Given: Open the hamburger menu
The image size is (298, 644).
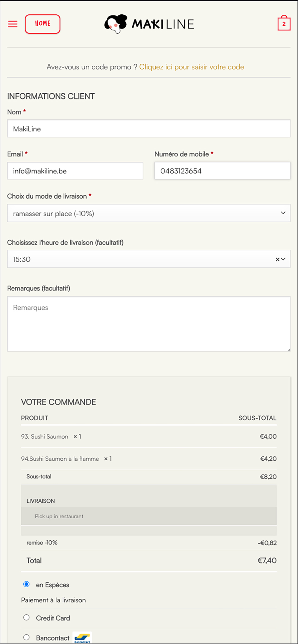Looking at the screenshot, I should coord(13,24).
